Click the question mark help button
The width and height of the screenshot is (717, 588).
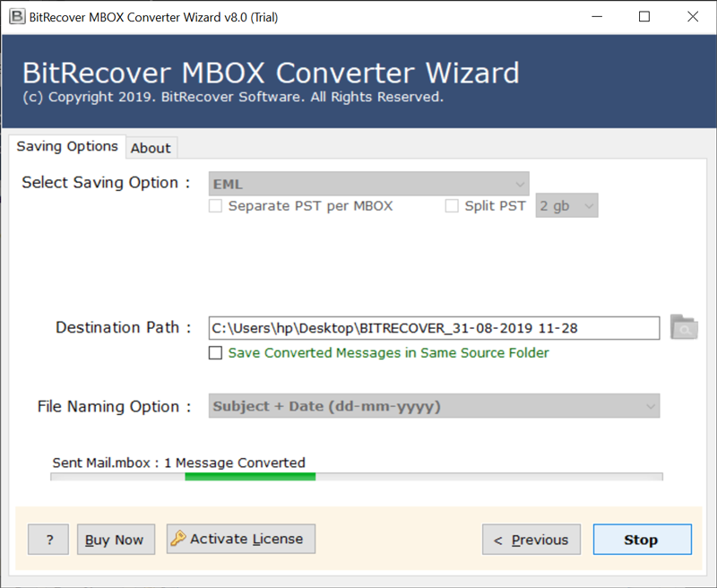(x=48, y=539)
